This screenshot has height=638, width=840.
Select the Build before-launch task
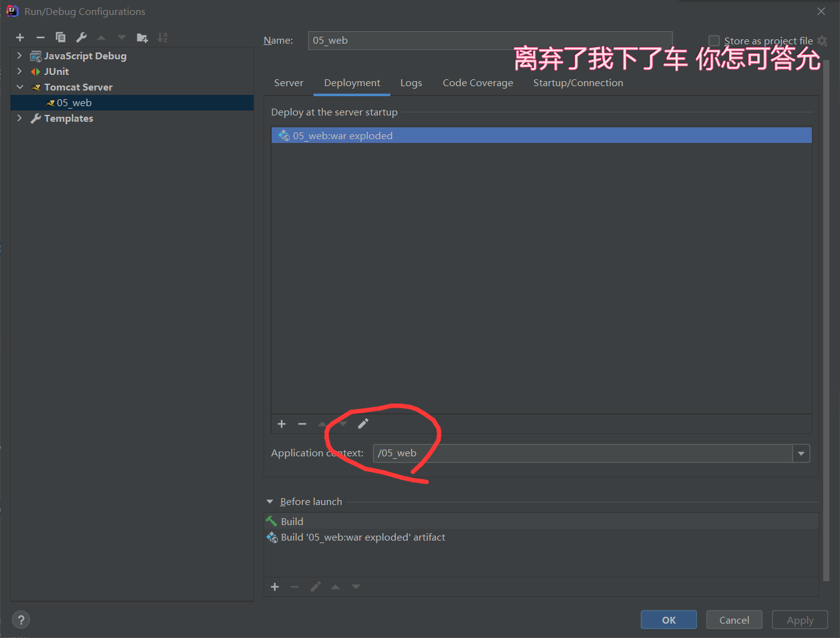click(x=541, y=521)
